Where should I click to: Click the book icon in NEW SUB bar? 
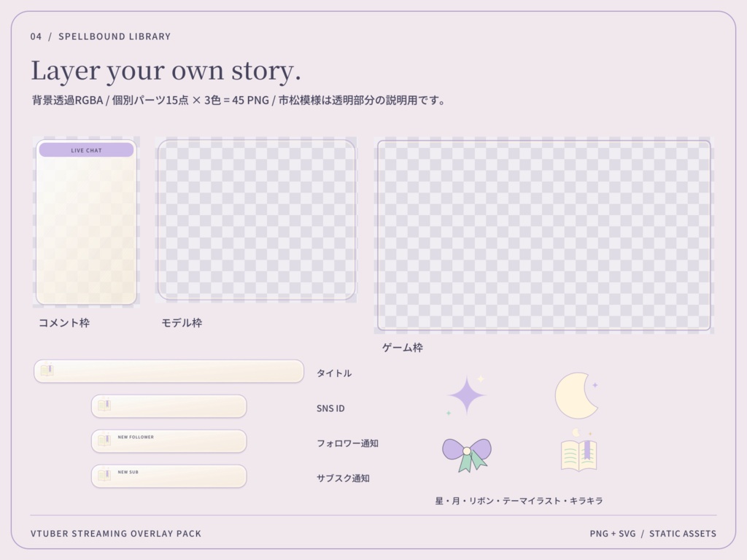pyautogui.click(x=104, y=475)
